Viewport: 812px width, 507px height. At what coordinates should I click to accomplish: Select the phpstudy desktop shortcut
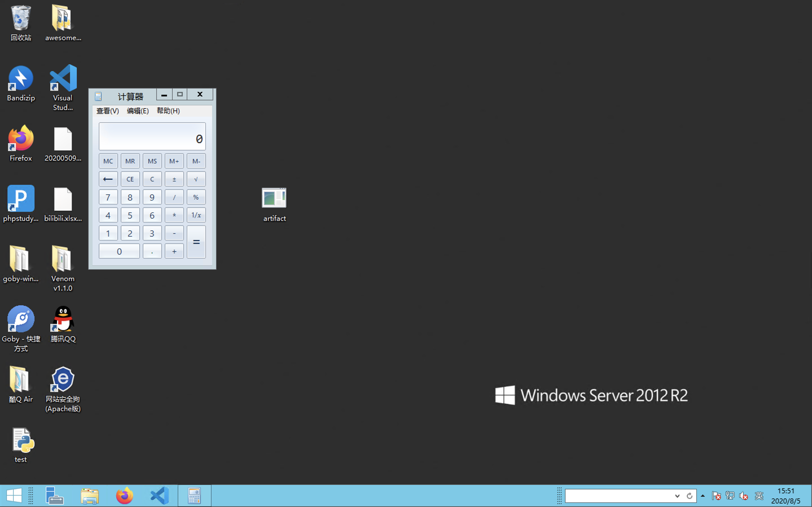(x=21, y=199)
